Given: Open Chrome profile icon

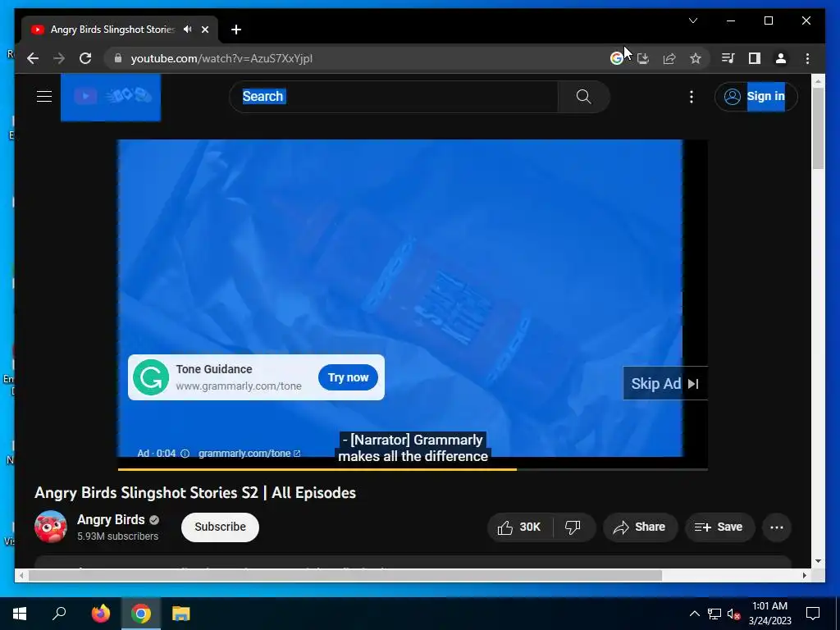Looking at the screenshot, I should (781, 58).
